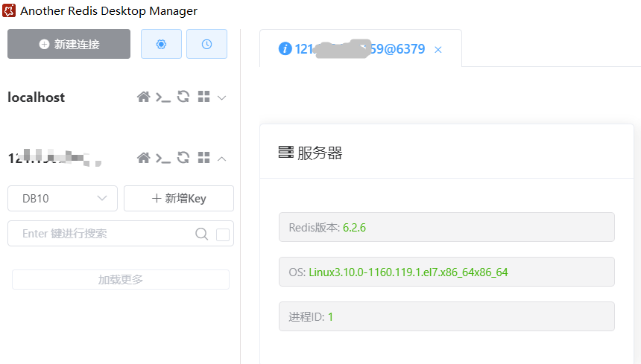Screen dimensions: 641x364
Task: Click the OS value Linux3.10.0-1160.119.1.el7
Action: pos(408,272)
